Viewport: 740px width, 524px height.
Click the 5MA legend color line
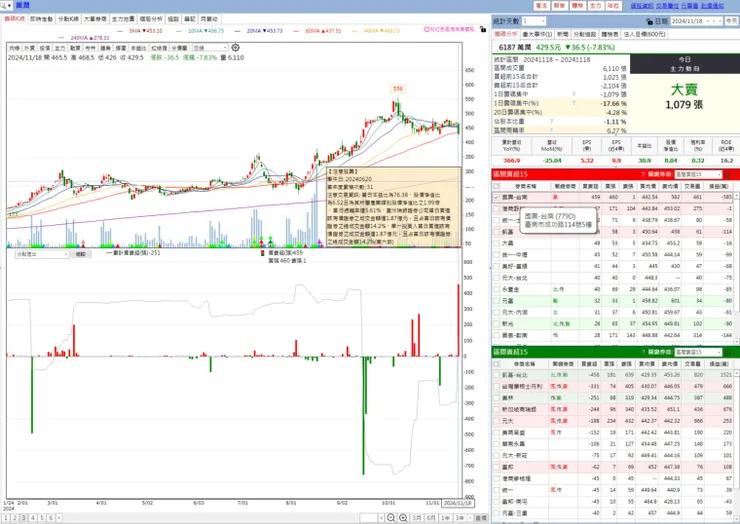click(x=119, y=31)
